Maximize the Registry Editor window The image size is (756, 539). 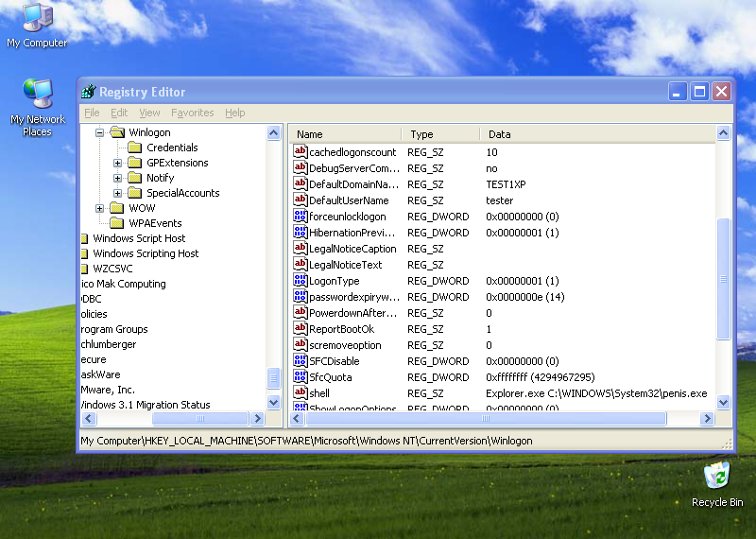point(699,91)
